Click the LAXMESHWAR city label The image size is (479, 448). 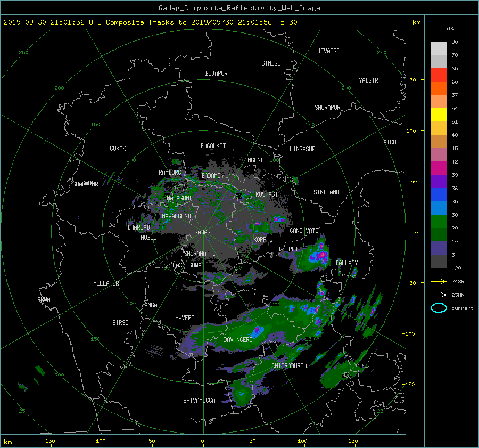188,265
